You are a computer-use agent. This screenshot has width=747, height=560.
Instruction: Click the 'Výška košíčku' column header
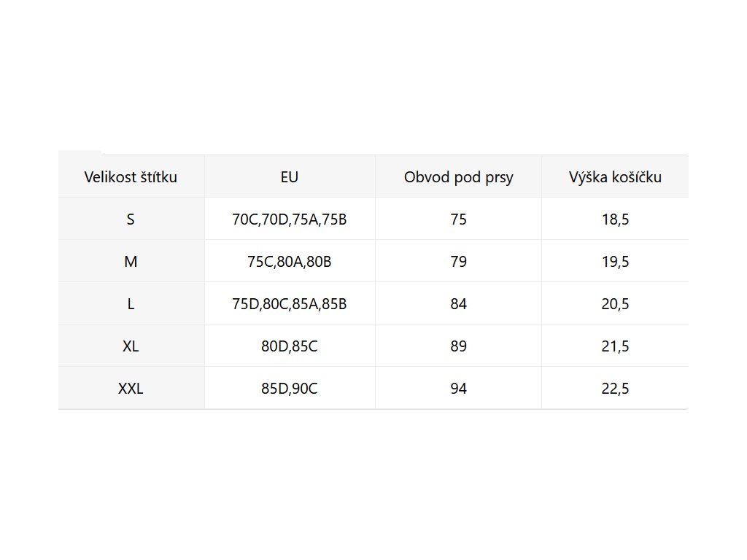615,177
